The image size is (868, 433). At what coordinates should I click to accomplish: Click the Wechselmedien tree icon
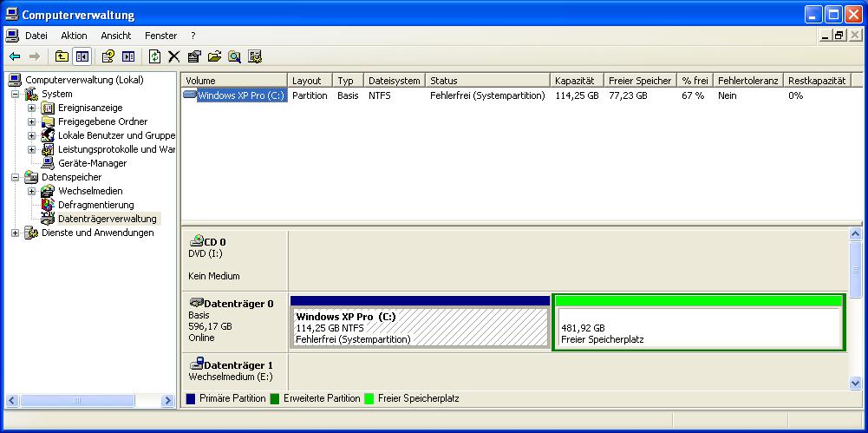point(49,191)
